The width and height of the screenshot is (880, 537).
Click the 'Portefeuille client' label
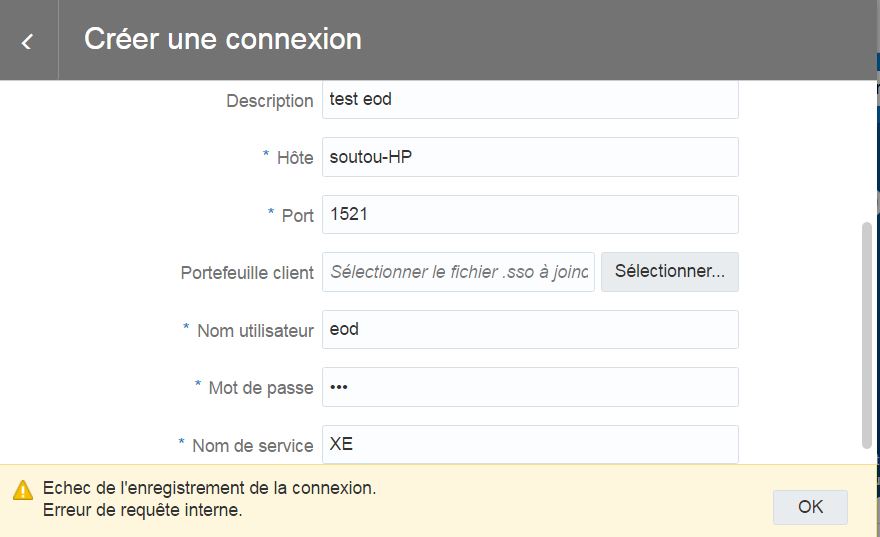(247, 273)
